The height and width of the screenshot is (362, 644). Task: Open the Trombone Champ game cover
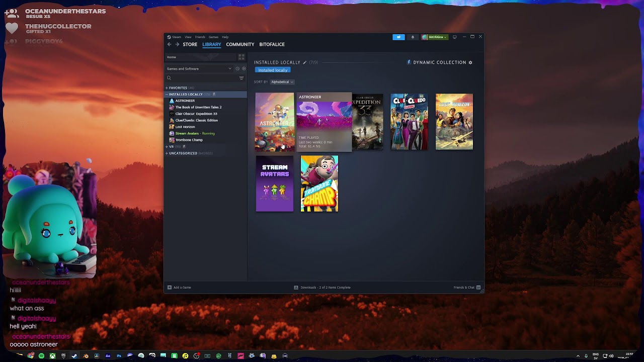click(x=319, y=184)
